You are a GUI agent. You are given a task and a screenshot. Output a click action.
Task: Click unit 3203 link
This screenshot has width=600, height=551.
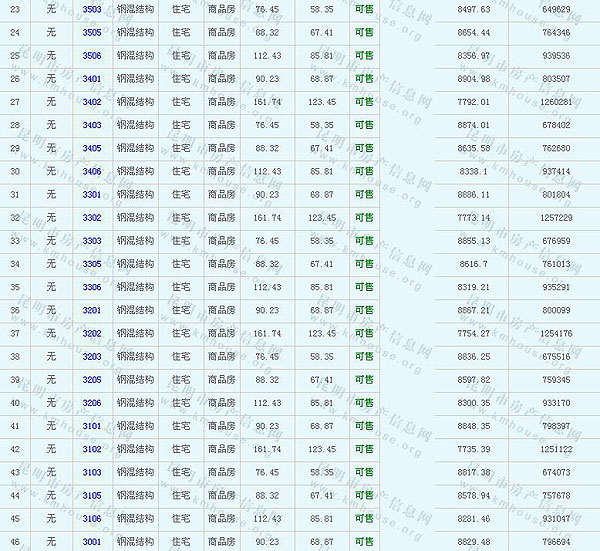pos(91,356)
